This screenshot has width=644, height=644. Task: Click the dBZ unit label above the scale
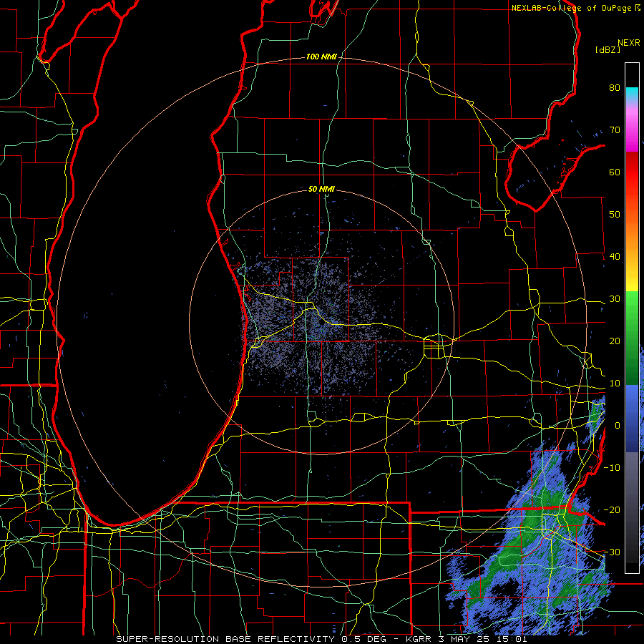pos(608,50)
